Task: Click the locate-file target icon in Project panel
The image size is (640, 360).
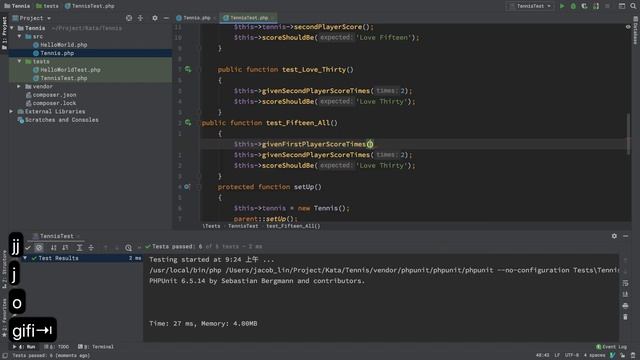Action: coord(129,18)
